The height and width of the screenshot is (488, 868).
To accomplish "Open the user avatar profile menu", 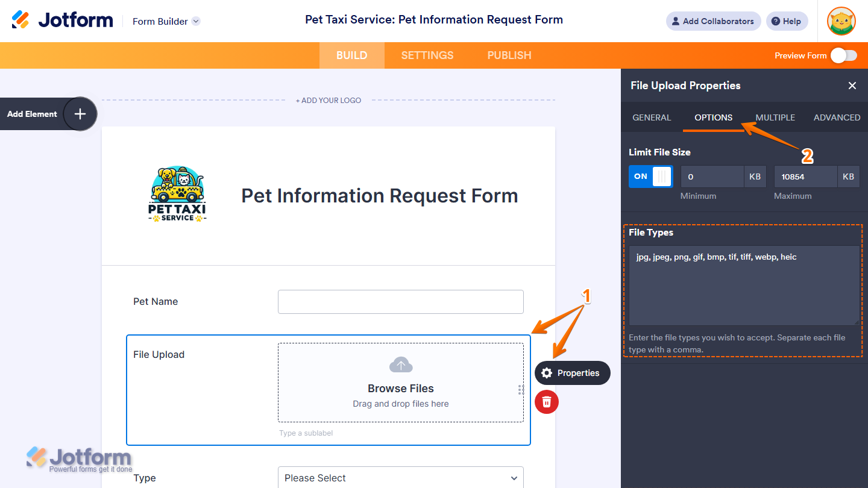I will [841, 21].
